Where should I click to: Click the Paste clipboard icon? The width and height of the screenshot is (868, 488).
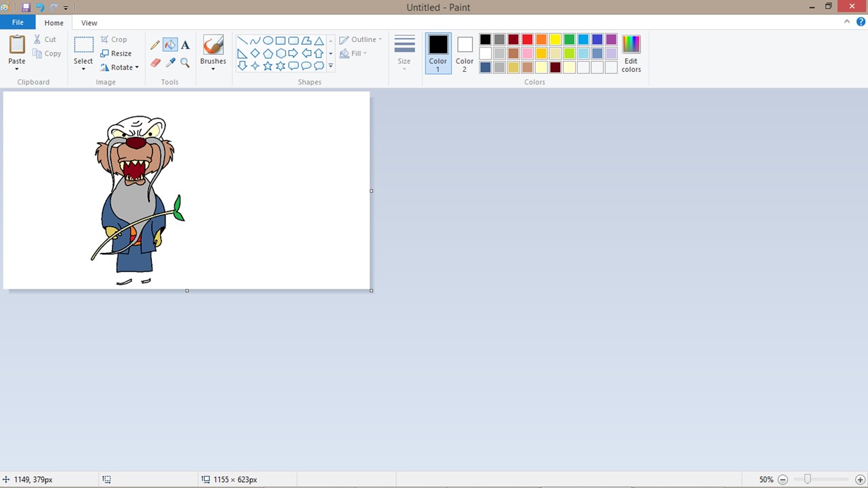click(17, 45)
